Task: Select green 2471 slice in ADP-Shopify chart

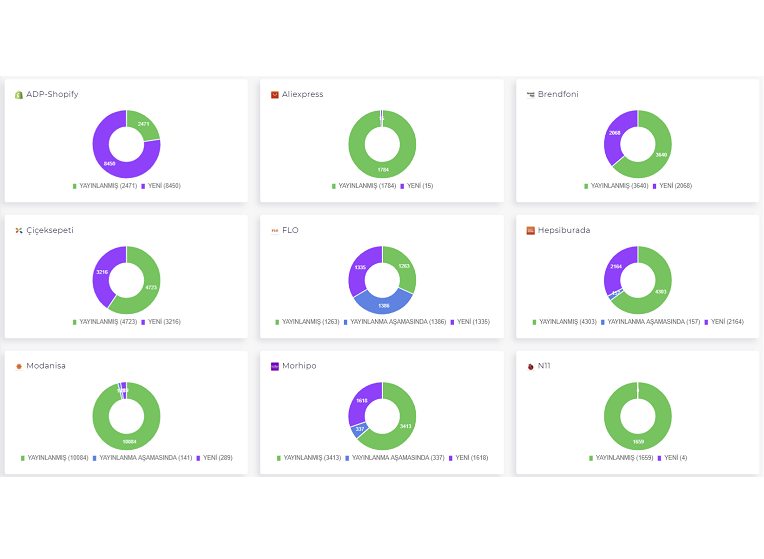Action: coord(143,124)
